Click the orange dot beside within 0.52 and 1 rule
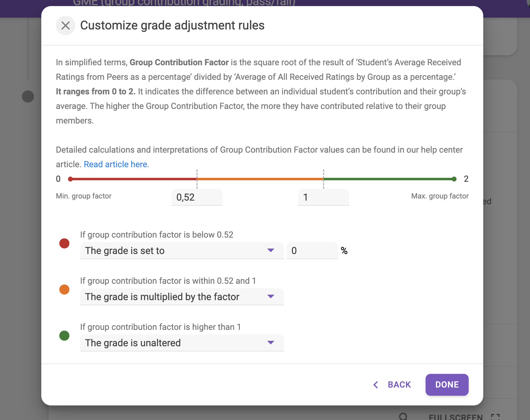 point(64,290)
